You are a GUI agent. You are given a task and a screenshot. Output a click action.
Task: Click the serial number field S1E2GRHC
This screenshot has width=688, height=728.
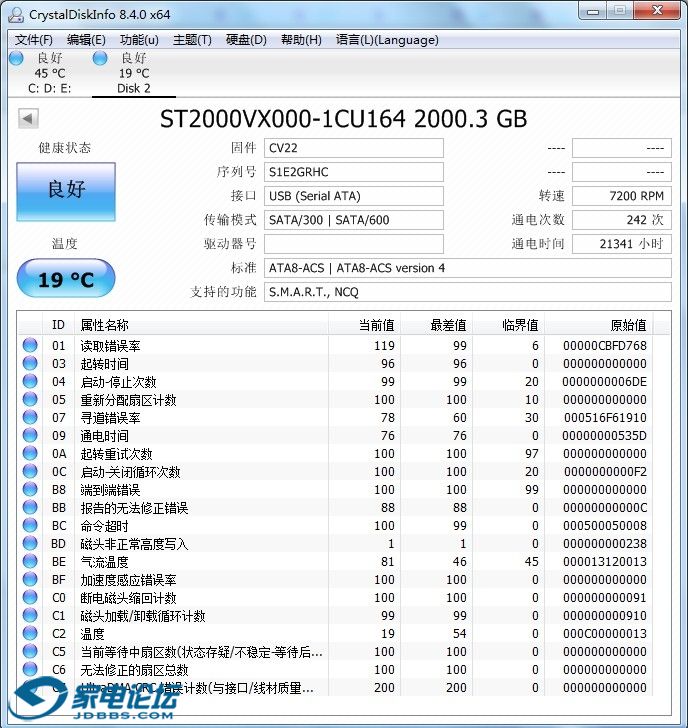[x=354, y=172]
